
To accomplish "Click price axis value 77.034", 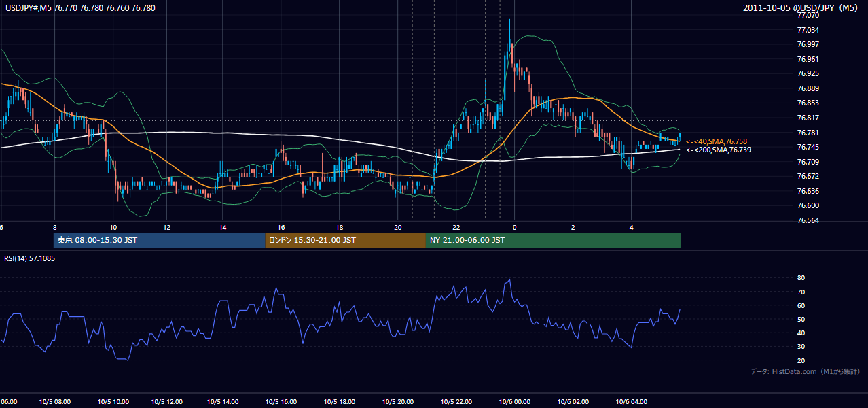I will click(808, 30).
